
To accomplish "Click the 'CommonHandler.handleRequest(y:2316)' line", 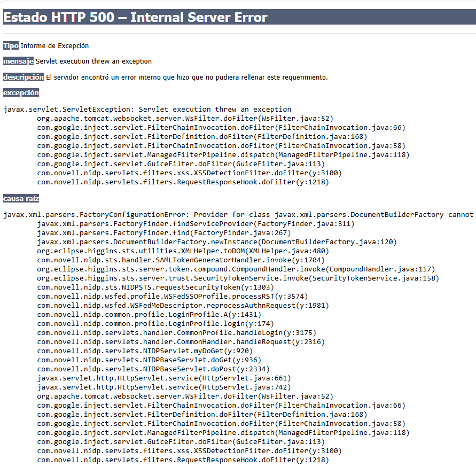I will pos(181,342).
